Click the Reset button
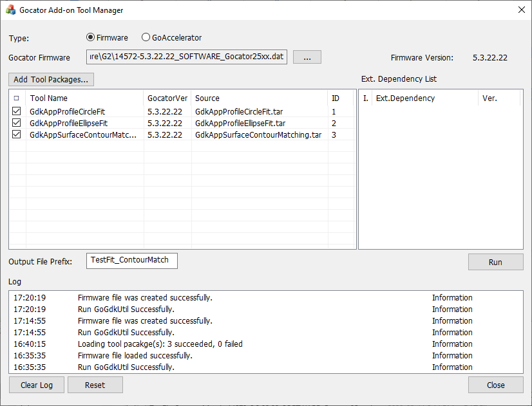The image size is (532, 406). tap(95, 385)
